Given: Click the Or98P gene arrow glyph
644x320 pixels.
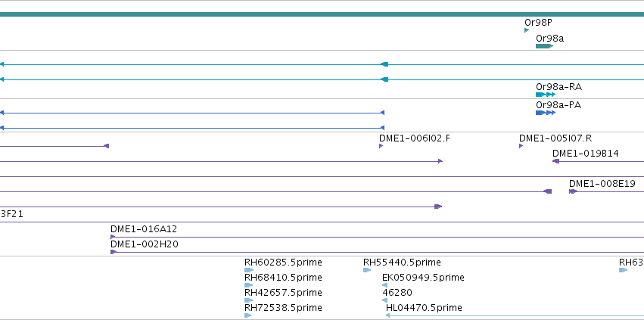Looking at the screenshot, I should [x=527, y=30].
